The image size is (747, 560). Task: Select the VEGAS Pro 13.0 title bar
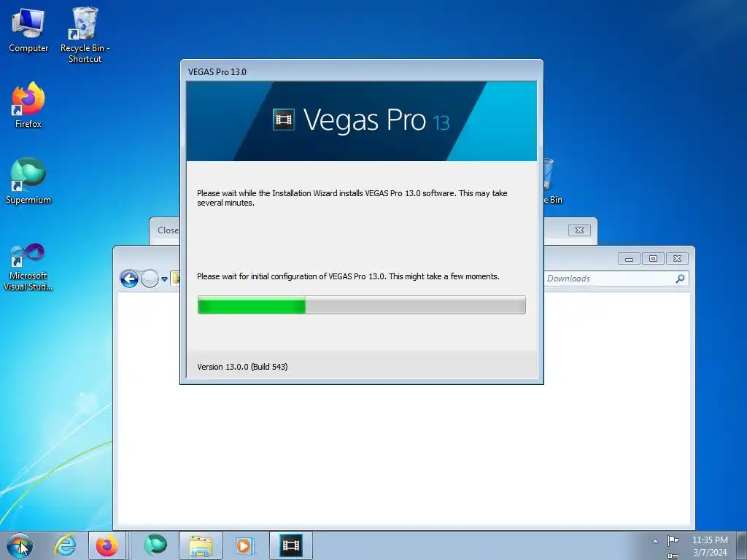[x=362, y=71]
